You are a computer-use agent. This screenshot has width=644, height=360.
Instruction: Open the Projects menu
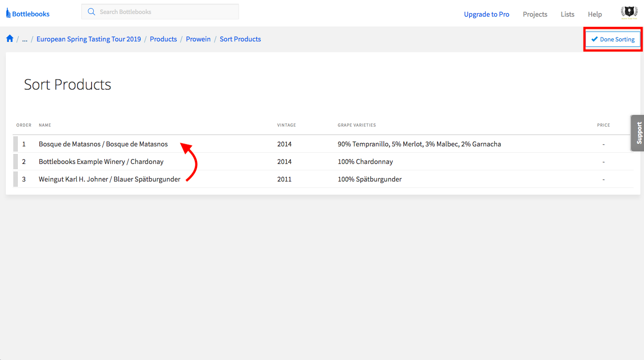(535, 14)
